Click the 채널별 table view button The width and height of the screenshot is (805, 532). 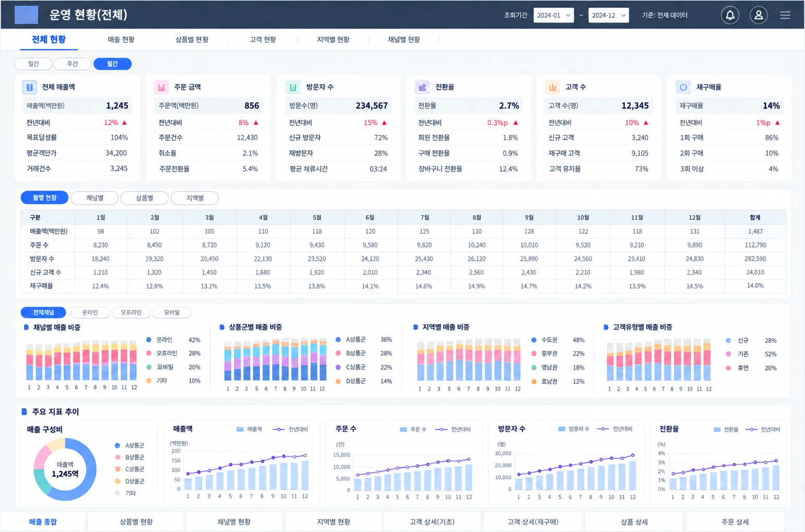(94, 198)
